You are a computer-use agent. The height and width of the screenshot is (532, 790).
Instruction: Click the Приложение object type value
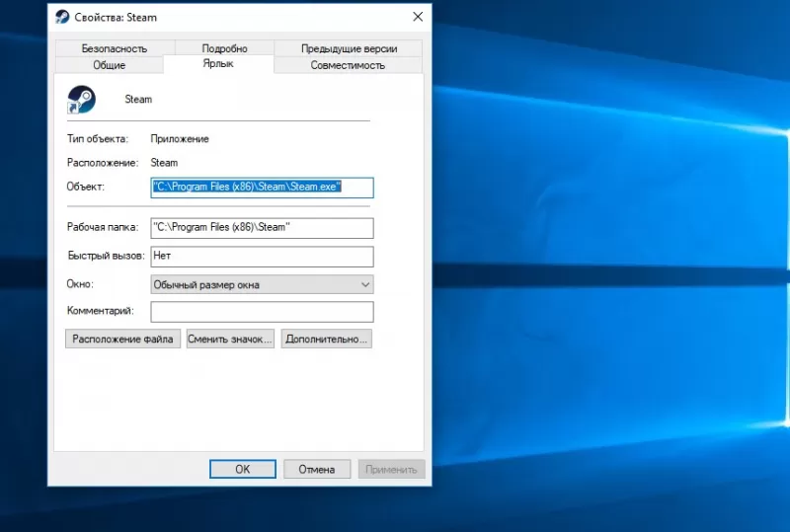(180, 139)
